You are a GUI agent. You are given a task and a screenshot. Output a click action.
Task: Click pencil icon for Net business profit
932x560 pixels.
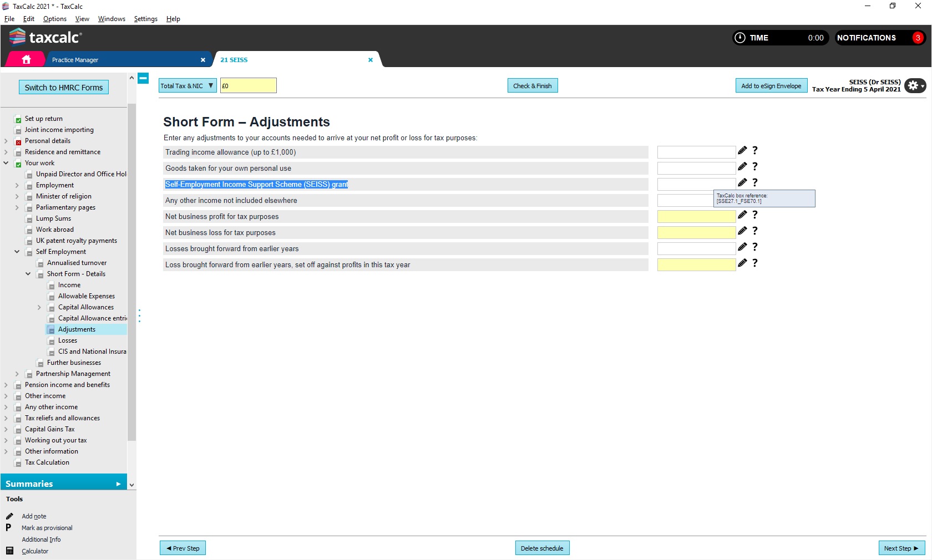[742, 215]
